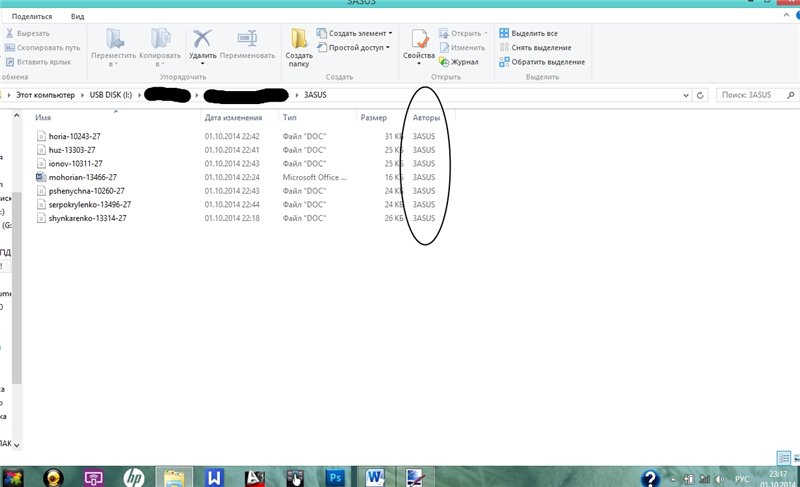Click USB DISK (I:) in the breadcrumb path
The width and height of the screenshot is (800, 487).
click(112, 95)
